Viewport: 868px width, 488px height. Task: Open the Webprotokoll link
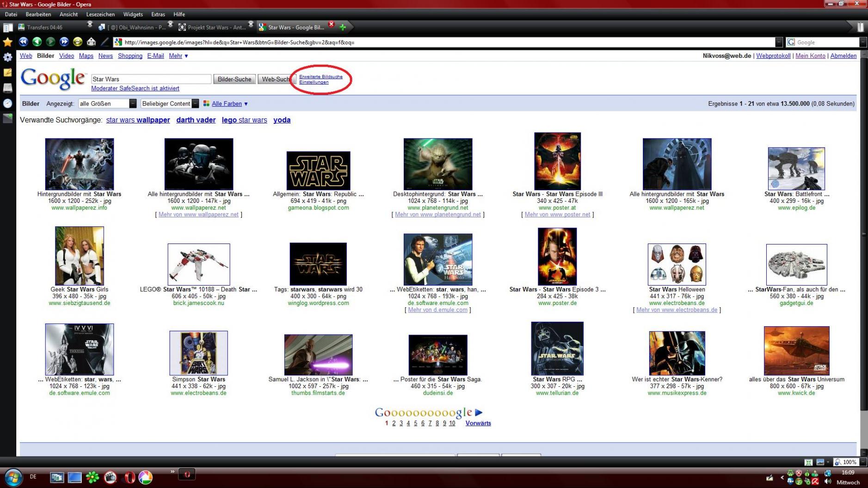(x=773, y=56)
